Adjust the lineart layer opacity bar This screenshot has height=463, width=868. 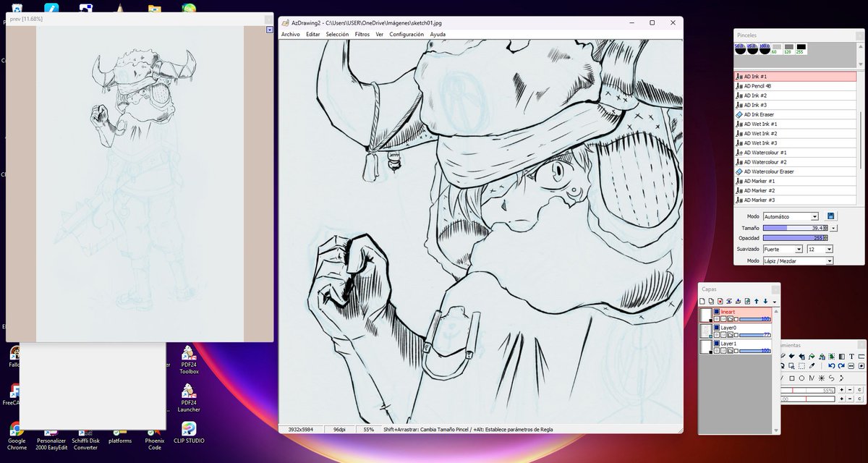click(x=755, y=319)
